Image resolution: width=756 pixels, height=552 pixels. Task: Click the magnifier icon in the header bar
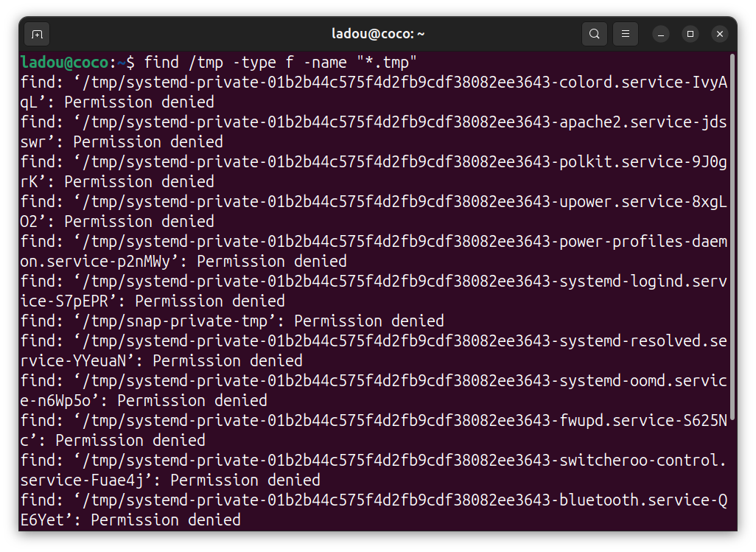point(594,34)
